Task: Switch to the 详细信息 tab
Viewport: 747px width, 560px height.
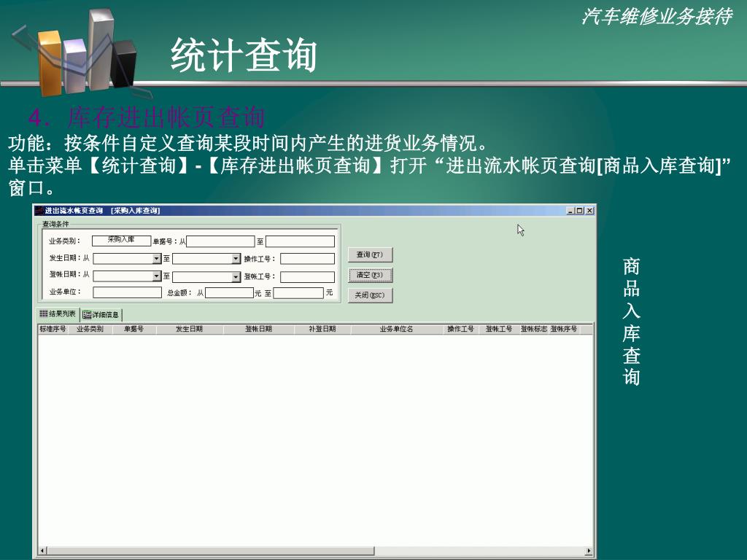Action: click(101, 315)
